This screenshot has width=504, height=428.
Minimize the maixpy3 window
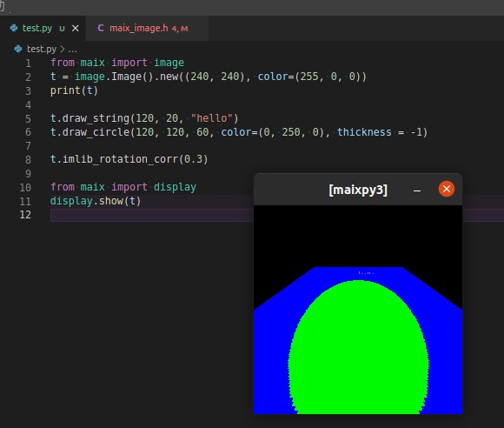[417, 190]
